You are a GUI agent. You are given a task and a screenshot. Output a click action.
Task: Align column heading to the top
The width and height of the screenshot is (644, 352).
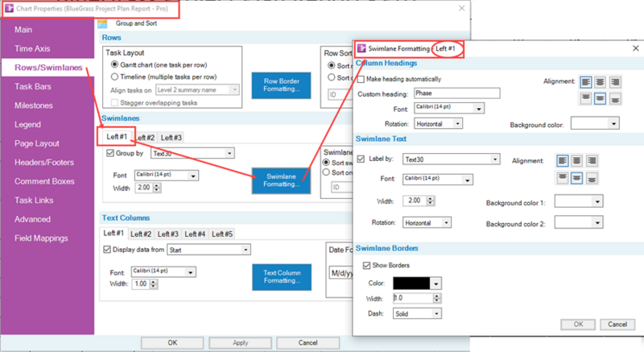pyautogui.click(x=586, y=98)
